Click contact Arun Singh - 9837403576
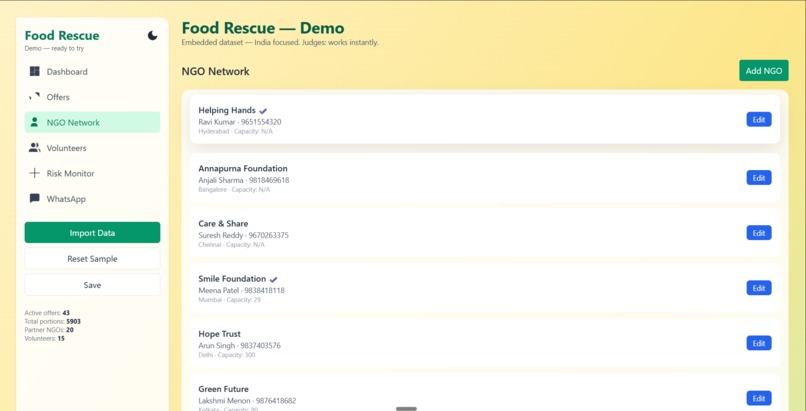806x411 pixels. [240, 346]
